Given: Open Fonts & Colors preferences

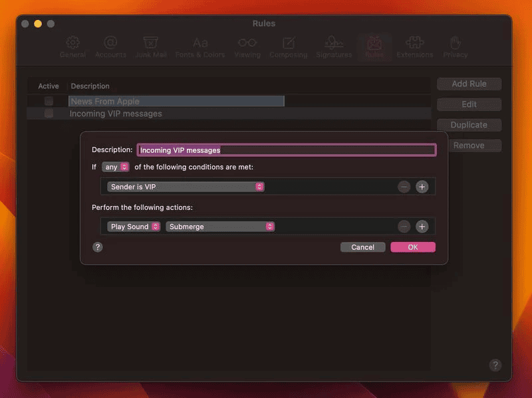Looking at the screenshot, I should pyautogui.click(x=200, y=47).
